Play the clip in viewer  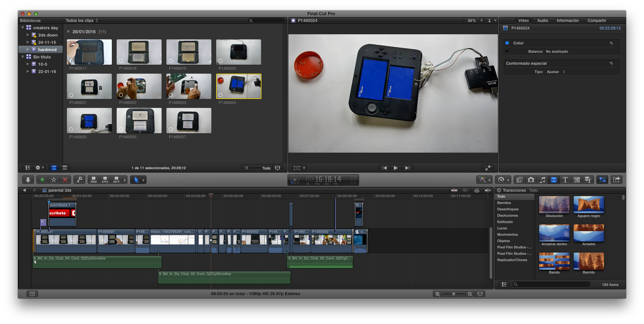[396, 168]
